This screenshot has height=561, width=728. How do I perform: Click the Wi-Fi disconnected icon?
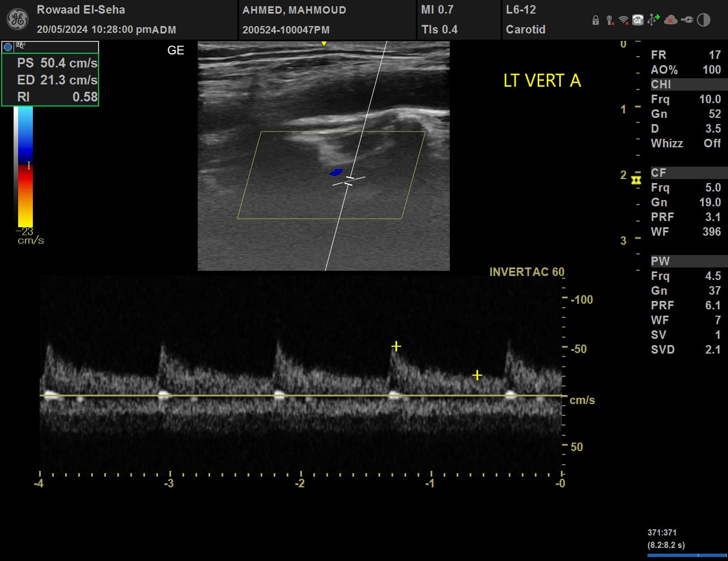[624, 20]
